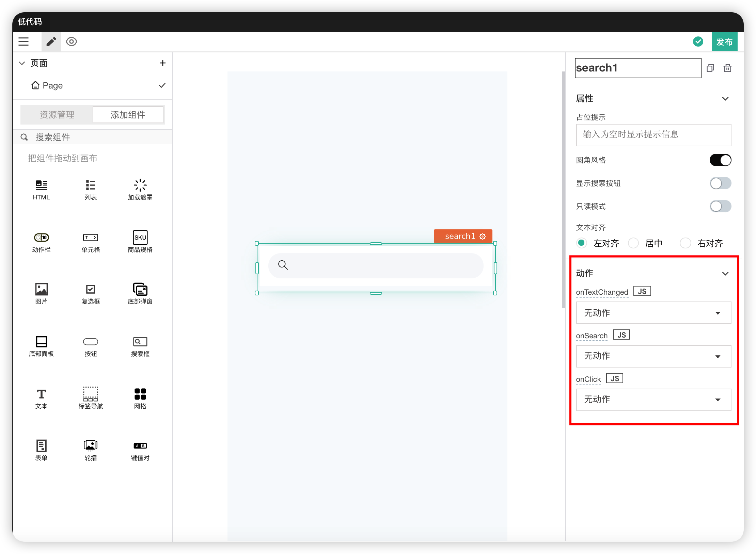The height and width of the screenshot is (554, 756).
Task: Switch to the 资源管理 tab
Action: click(x=57, y=115)
